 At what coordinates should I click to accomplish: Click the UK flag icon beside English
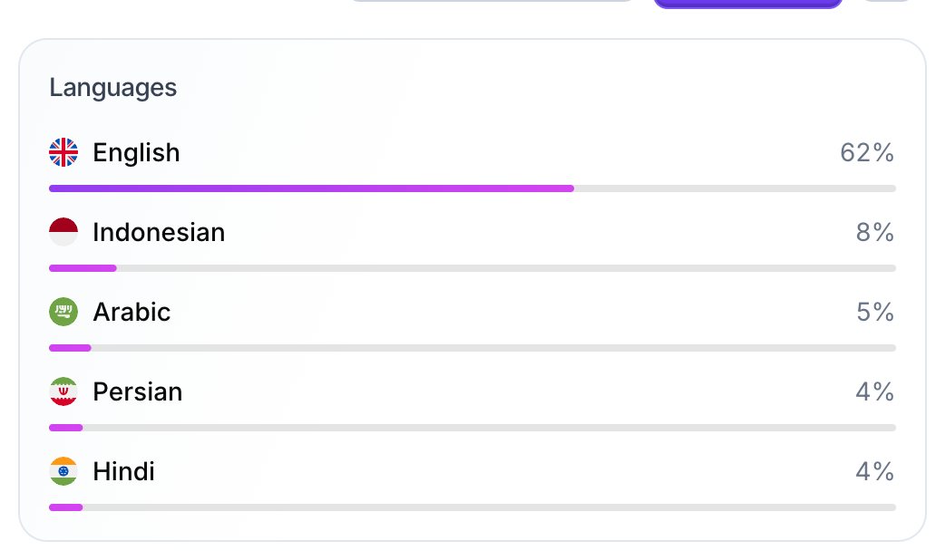pos(63,152)
